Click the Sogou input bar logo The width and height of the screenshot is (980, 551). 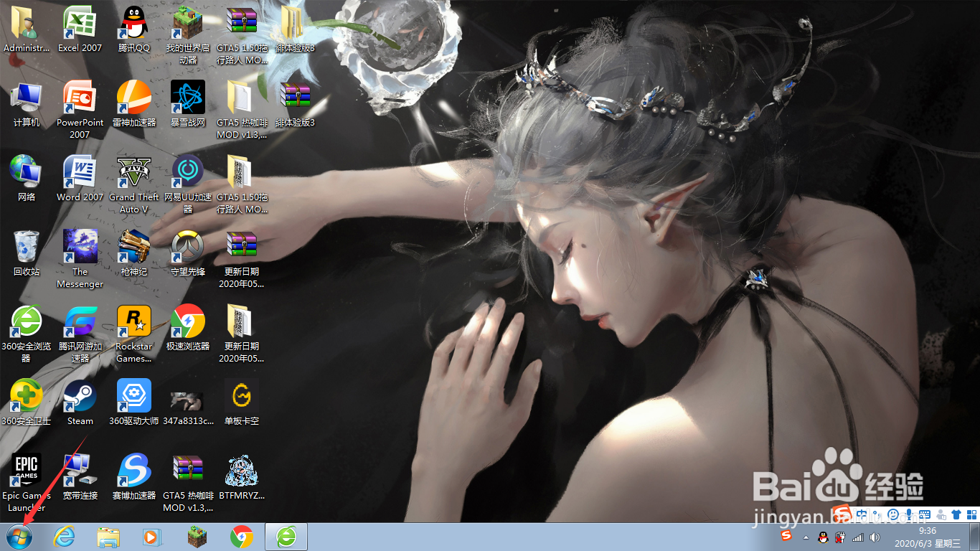pos(843,514)
